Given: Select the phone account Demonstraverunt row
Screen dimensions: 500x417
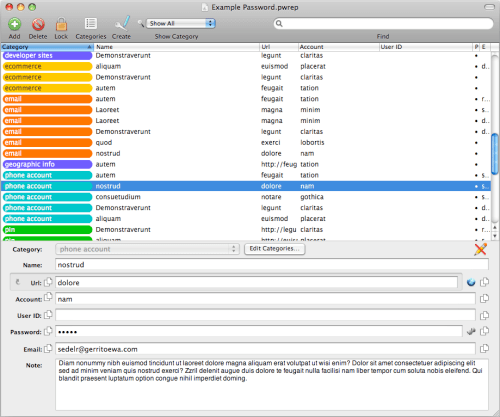Looking at the screenshot, I should tap(246, 208).
